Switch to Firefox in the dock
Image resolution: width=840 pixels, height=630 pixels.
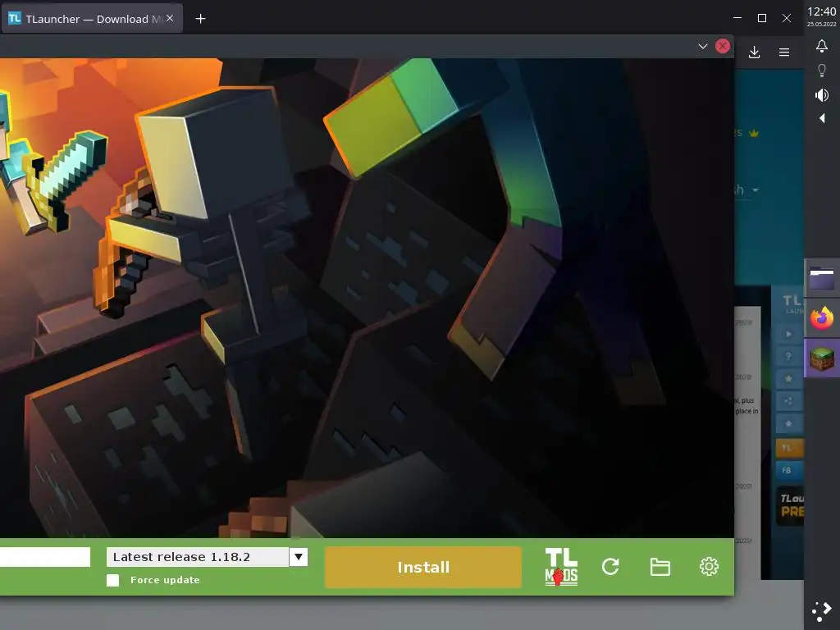pyautogui.click(x=822, y=318)
